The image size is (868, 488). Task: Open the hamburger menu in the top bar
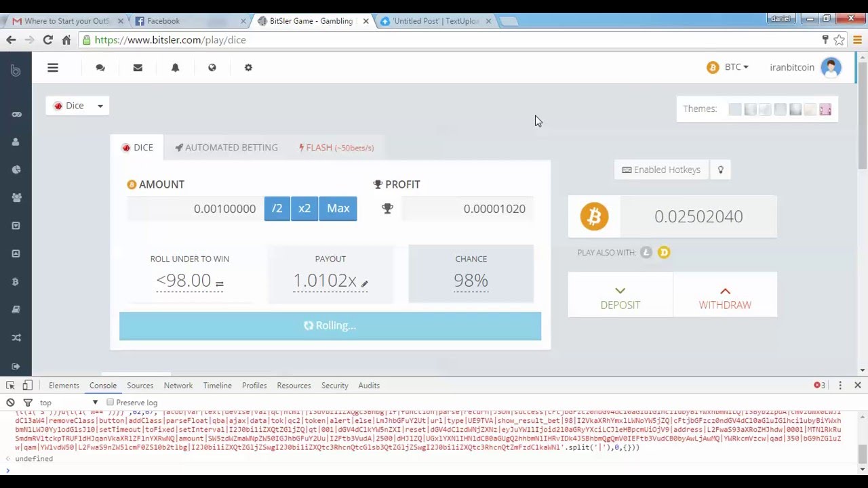tap(53, 68)
